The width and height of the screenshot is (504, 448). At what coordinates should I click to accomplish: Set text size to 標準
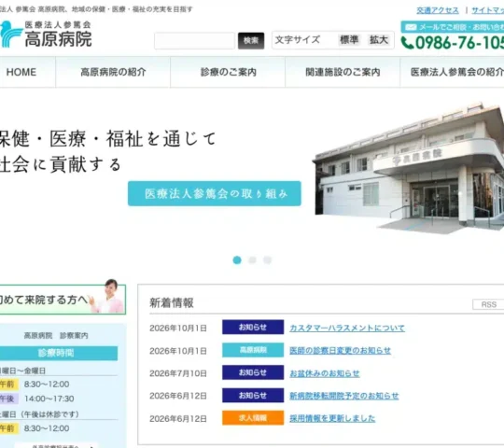coord(349,40)
